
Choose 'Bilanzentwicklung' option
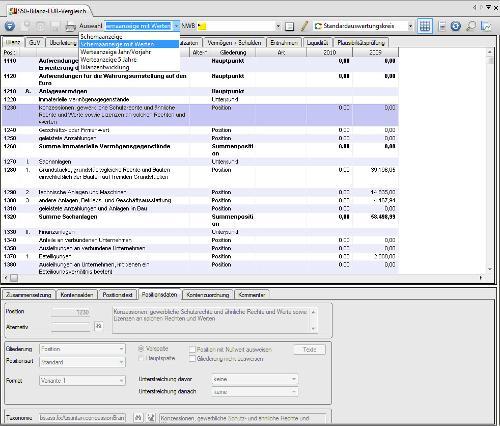pyautogui.click(x=129, y=67)
